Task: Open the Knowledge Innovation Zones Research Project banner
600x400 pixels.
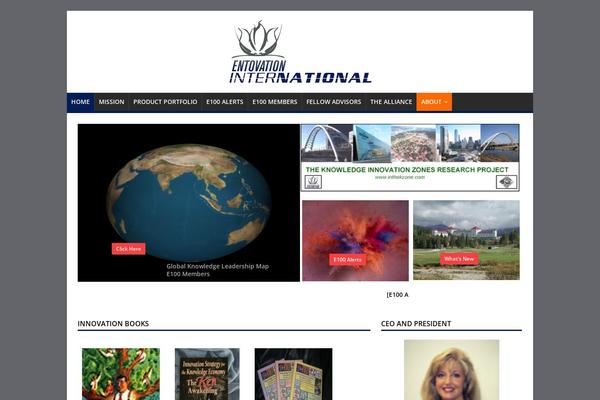Action: (x=410, y=157)
